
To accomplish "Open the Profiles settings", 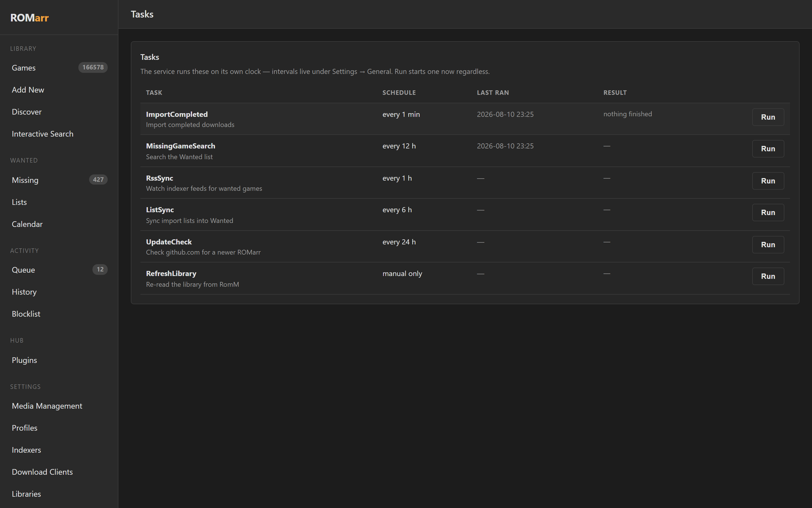I will (25, 428).
